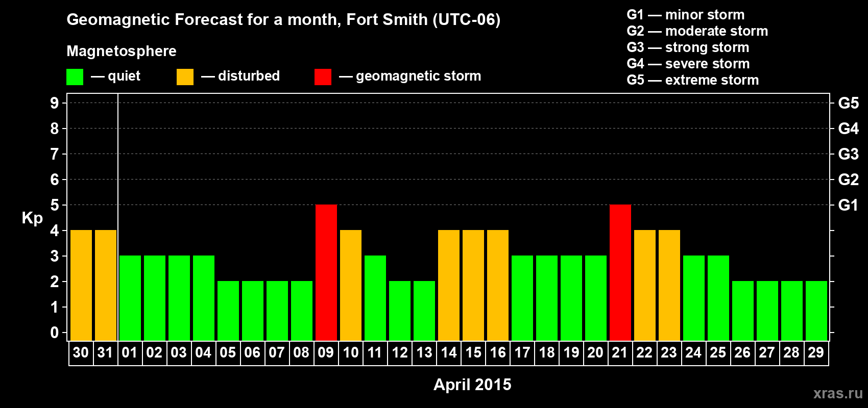Viewport: 868px width, 408px height.
Task: Click 'G3 — strong storm' legend entry
Action: 688,47
